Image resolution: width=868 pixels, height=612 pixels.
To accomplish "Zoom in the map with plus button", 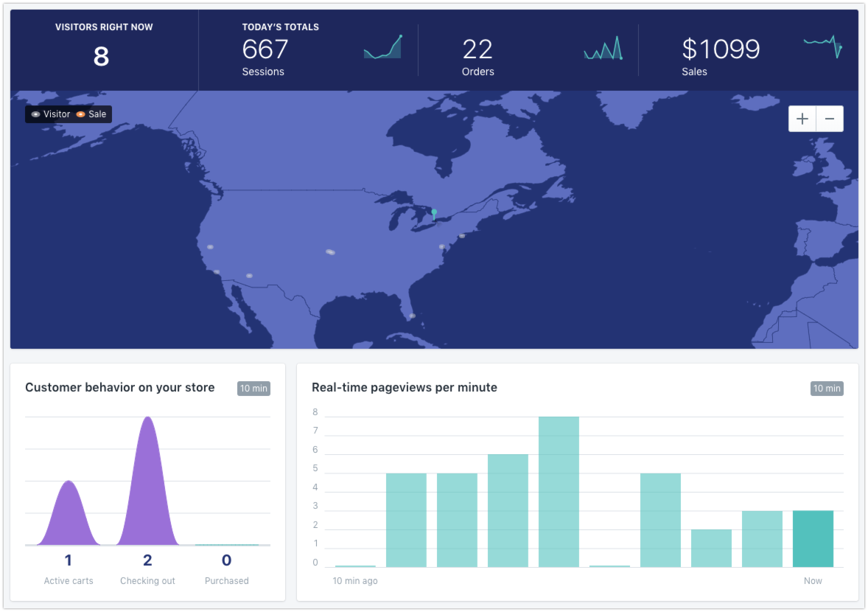I will (802, 119).
